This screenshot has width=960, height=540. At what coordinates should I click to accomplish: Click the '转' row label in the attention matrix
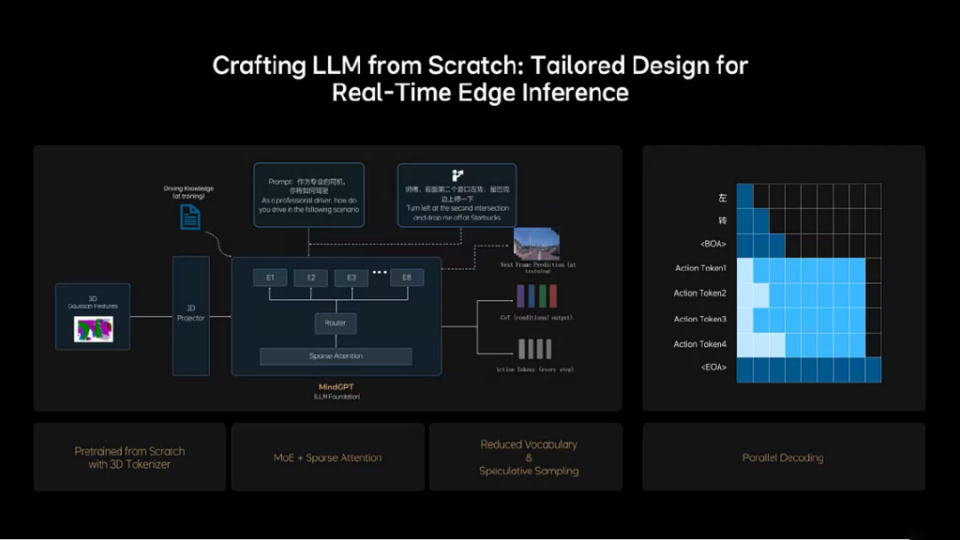click(722, 220)
